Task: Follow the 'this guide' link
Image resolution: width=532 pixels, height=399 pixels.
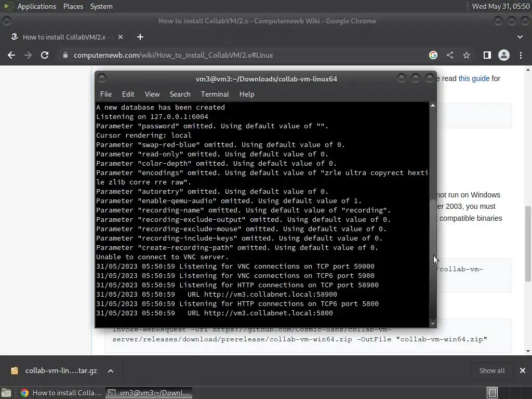Action: point(474,78)
